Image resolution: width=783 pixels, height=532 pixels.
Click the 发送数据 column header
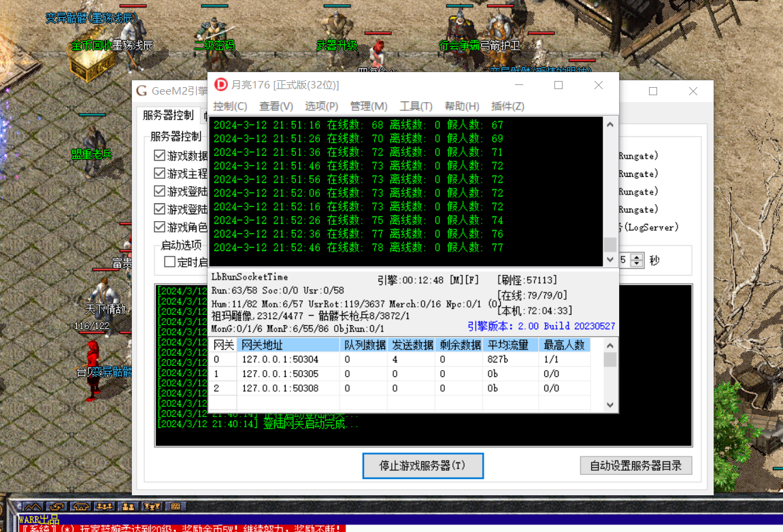(412, 345)
